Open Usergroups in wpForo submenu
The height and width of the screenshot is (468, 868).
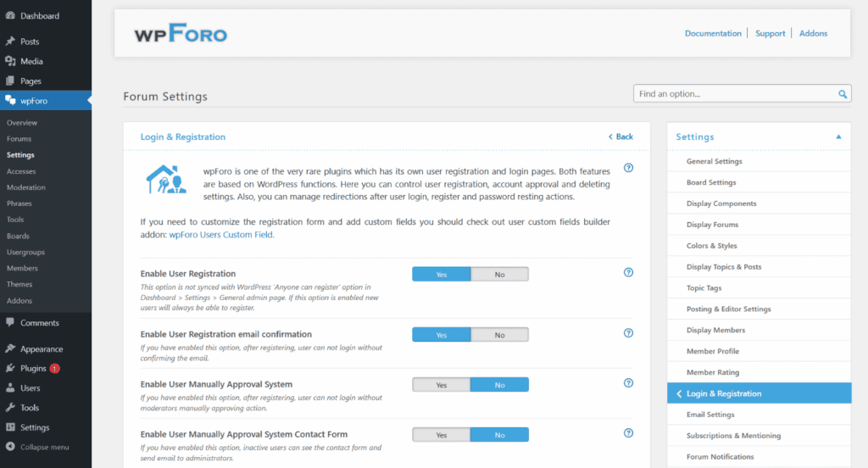click(25, 252)
